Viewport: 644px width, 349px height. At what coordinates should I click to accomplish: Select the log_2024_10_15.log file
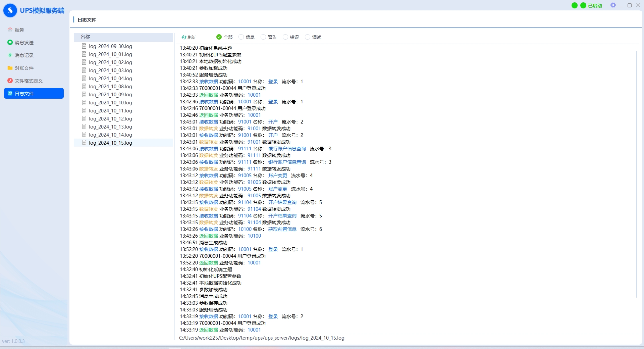tap(123, 143)
